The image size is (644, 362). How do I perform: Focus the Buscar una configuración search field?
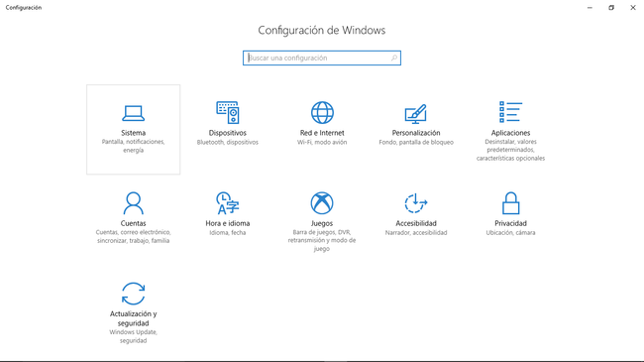coord(322,58)
